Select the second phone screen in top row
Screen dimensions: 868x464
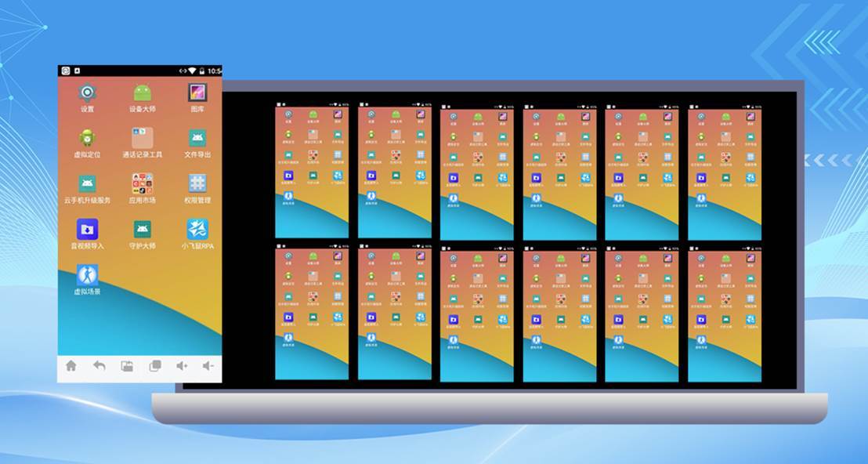click(x=395, y=170)
